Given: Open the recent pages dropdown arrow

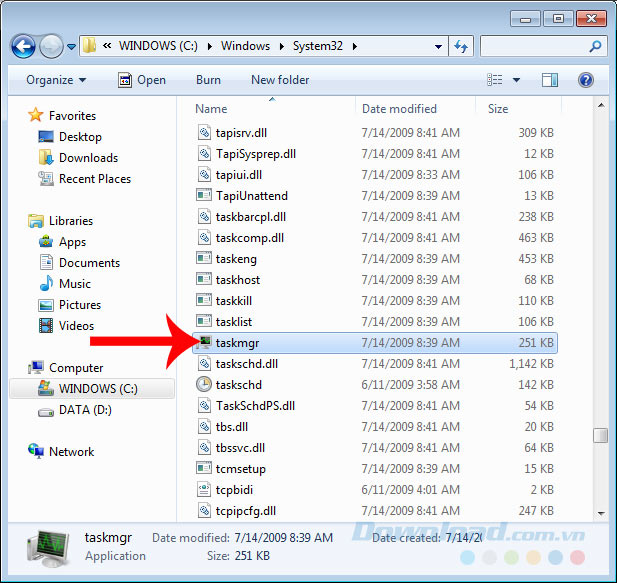Looking at the screenshot, I should [x=71, y=47].
